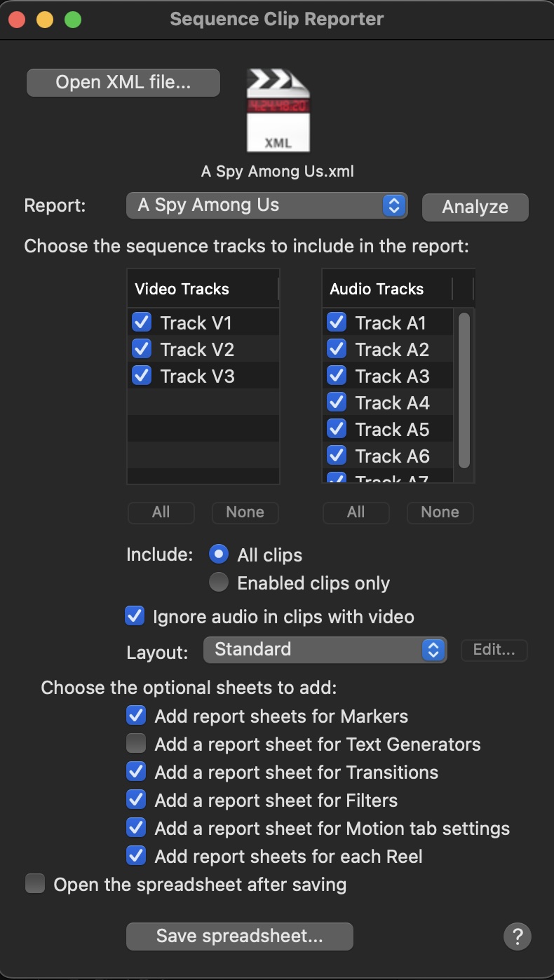Toggle Ignore audio in clips with video
The image size is (554, 980).
click(x=134, y=615)
